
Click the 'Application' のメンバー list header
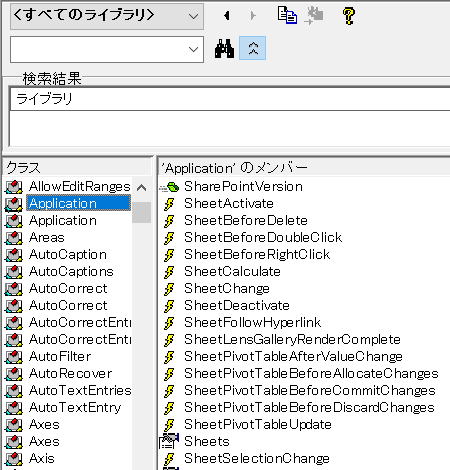pyautogui.click(x=304, y=168)
